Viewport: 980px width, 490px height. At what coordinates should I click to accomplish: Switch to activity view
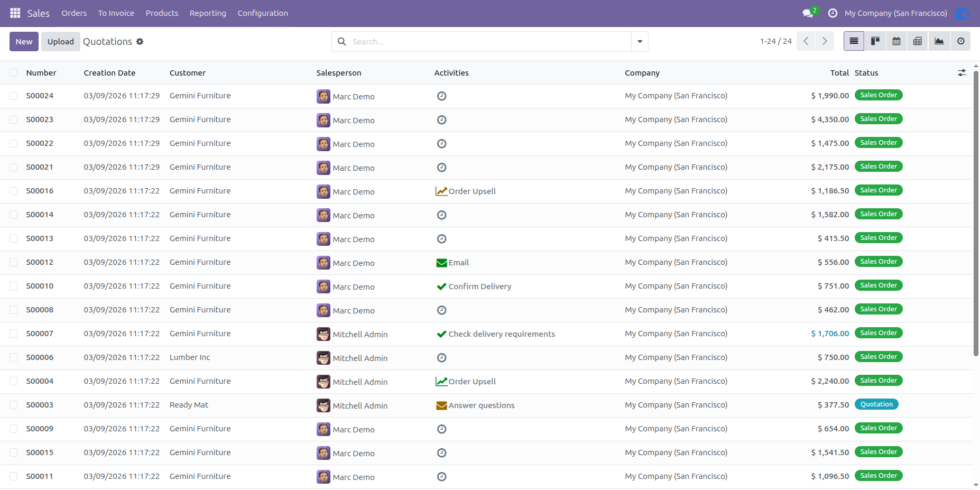(x=960, y=41)
